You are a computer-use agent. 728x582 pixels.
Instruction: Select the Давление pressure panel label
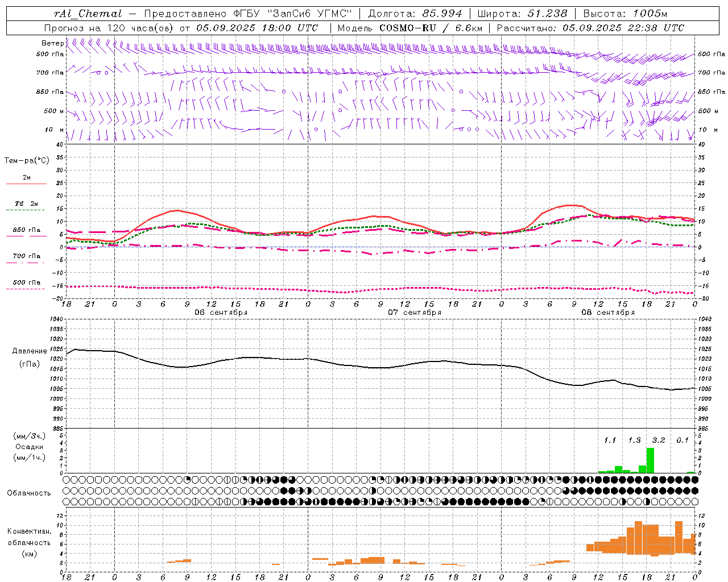(30, 351)
